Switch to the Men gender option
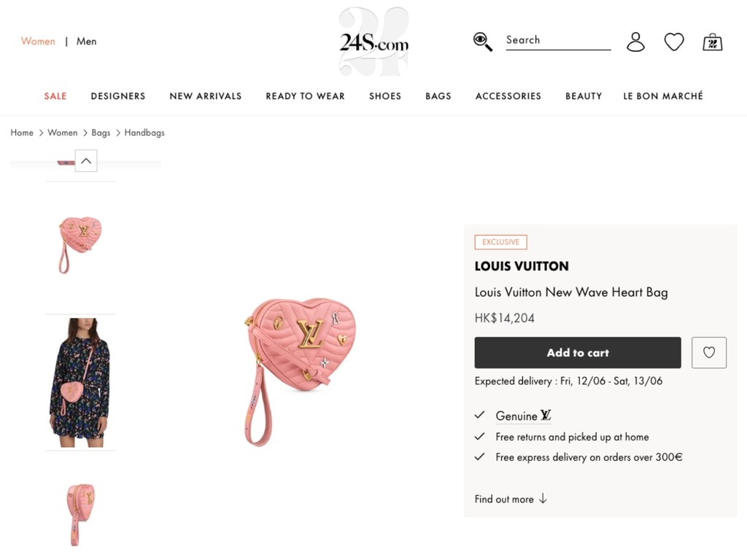747x560 pixels. pos(86,41)
